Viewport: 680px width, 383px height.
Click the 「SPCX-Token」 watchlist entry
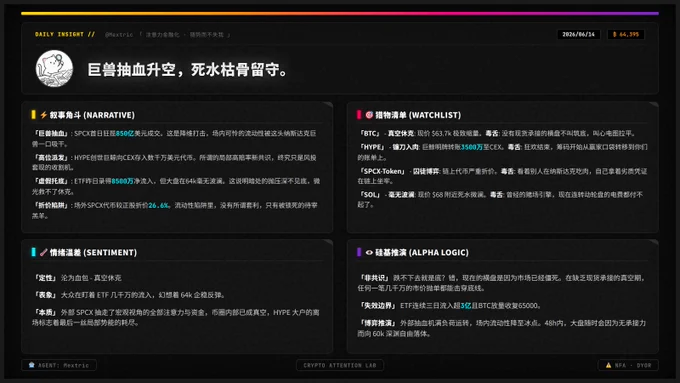click(383, 171)
